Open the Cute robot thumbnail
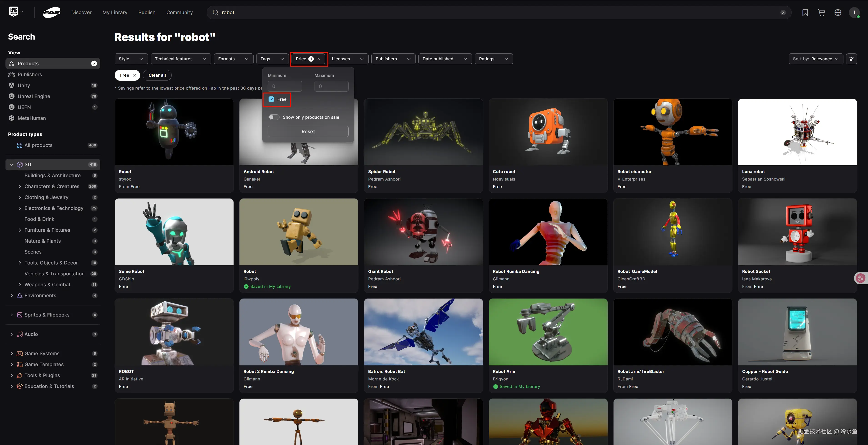This screenshot has height=445, width=868. 548,132
